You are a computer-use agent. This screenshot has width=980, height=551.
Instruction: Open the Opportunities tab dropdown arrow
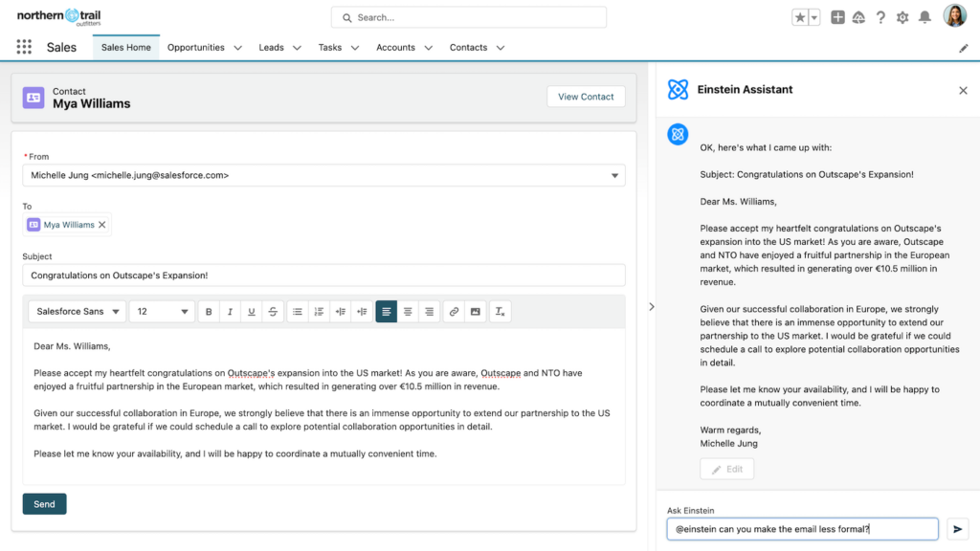[x=237, y=46]
